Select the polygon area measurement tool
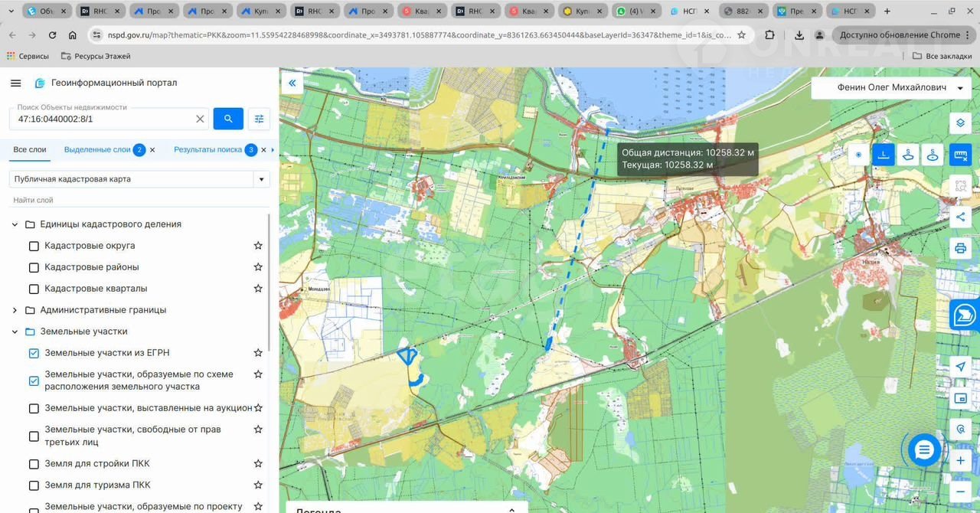 click(x=908, y=155)
